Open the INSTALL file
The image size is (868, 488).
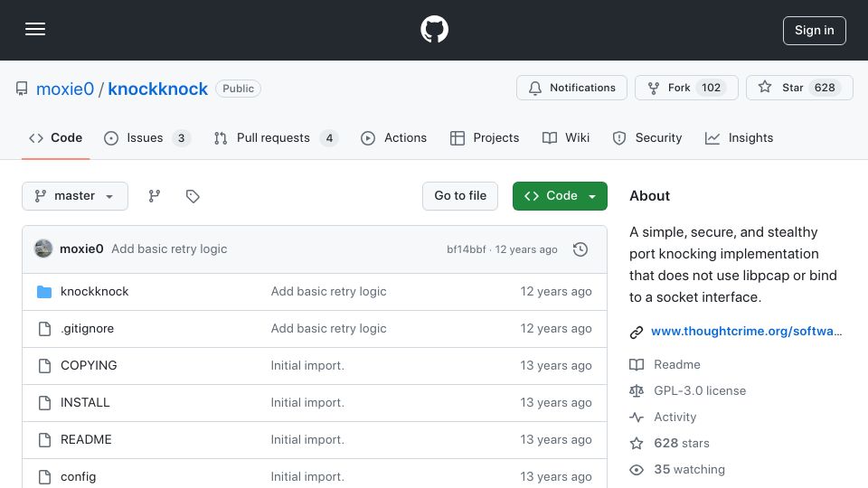click(85, 403)
